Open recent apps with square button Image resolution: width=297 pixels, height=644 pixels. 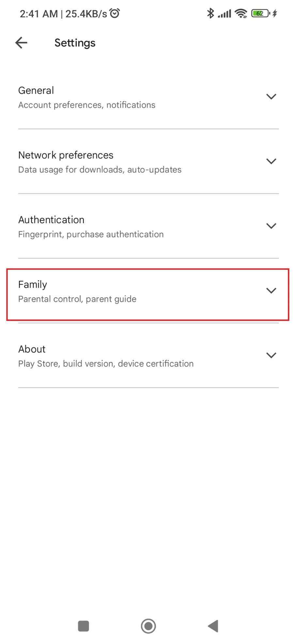83,626
